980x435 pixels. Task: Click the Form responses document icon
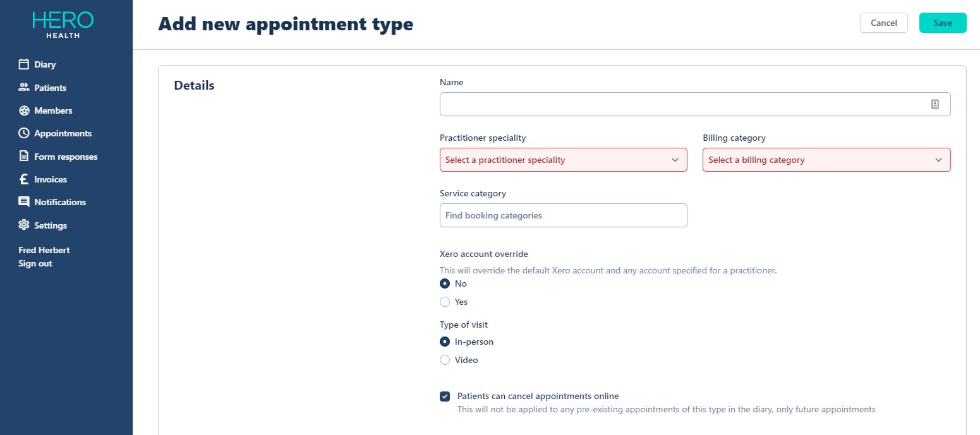pos(24,157)
